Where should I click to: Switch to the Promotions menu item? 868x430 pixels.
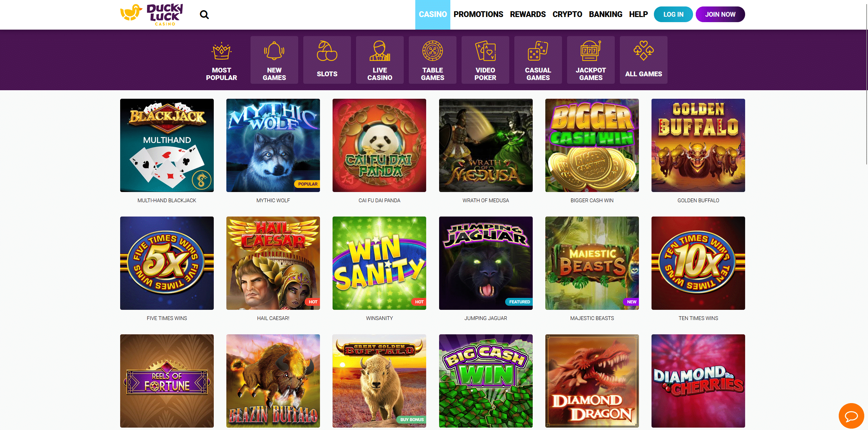(x=478, y=14)
